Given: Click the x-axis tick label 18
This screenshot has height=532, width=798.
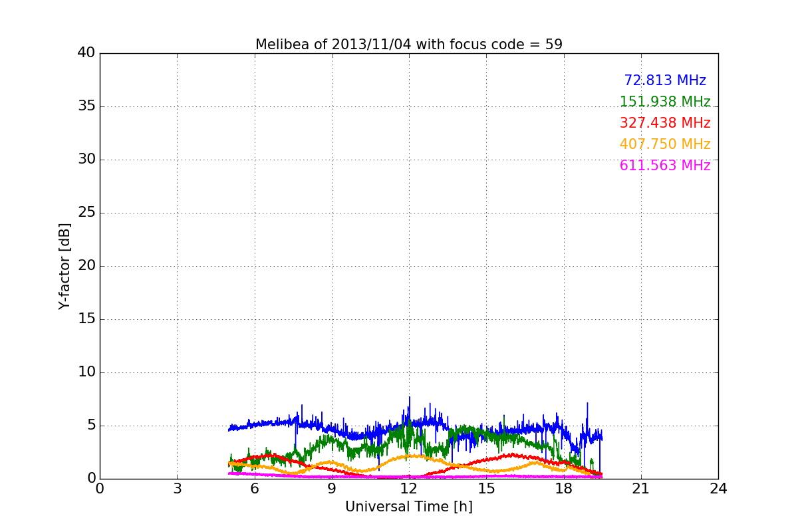Looking at the screenshot, I should pos(564,489).
